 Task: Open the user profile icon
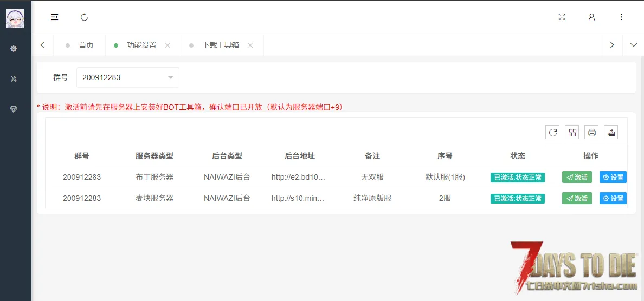point(591,17)
